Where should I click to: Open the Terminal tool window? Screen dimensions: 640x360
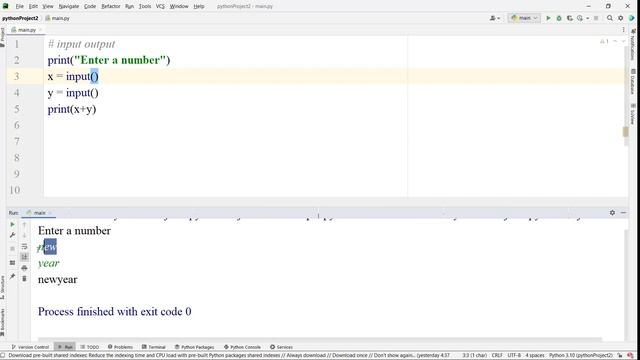153,347
